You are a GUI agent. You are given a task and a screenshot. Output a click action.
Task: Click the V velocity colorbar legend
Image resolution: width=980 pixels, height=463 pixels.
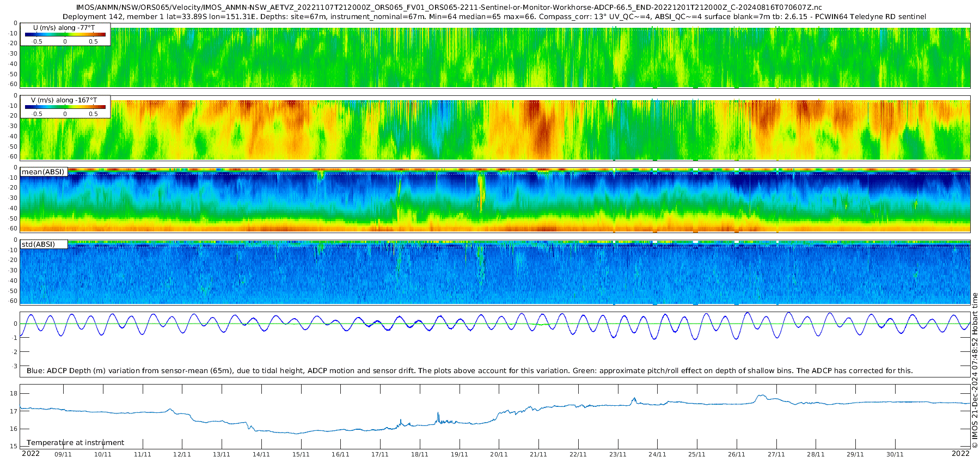[65, 107]
